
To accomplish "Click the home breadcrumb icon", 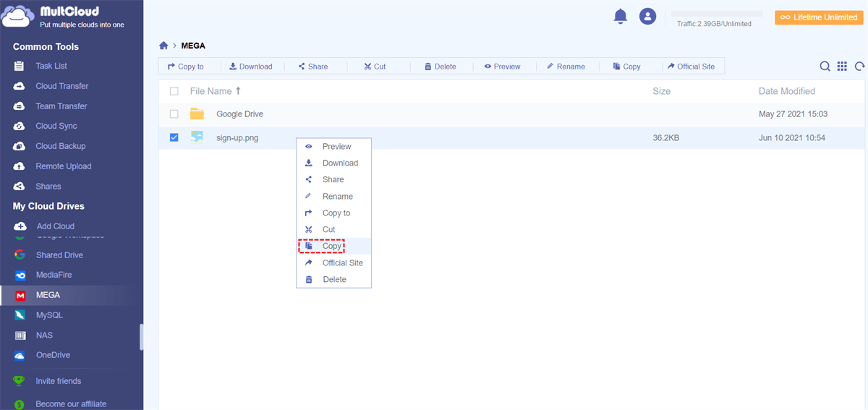I will (x=163, y=46).
